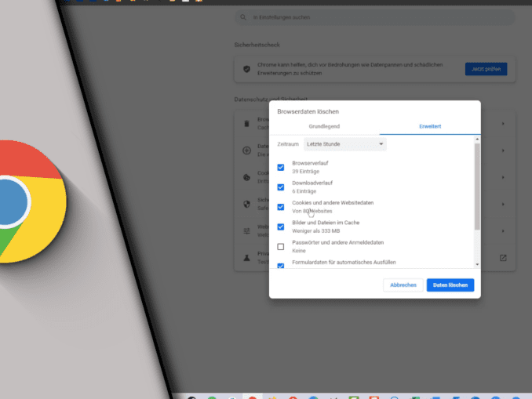Click the large Chrome logo
This screenshot has width=532, height=399.
16,200
